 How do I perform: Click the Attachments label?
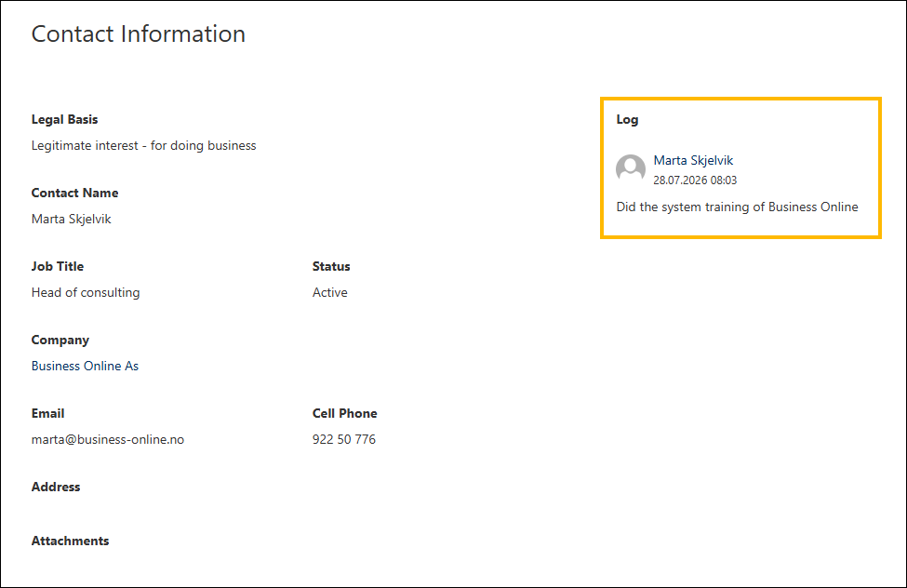click(70, 541)
